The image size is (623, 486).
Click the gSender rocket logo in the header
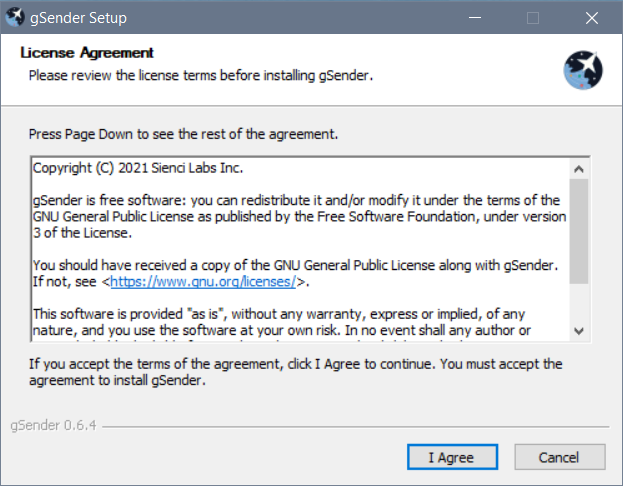pyautogui.click(x=583, y=70)
